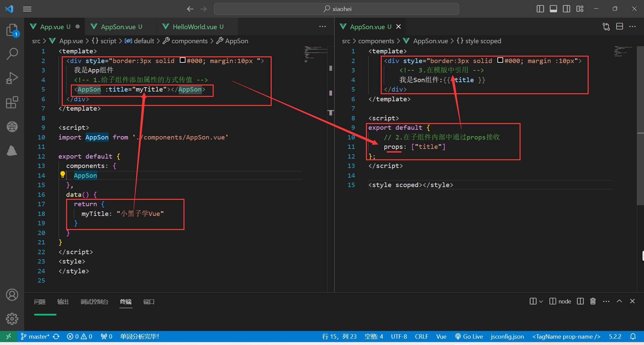
Task: Select the node terminal
Action: pyautogui.click(x=560, y=301)
